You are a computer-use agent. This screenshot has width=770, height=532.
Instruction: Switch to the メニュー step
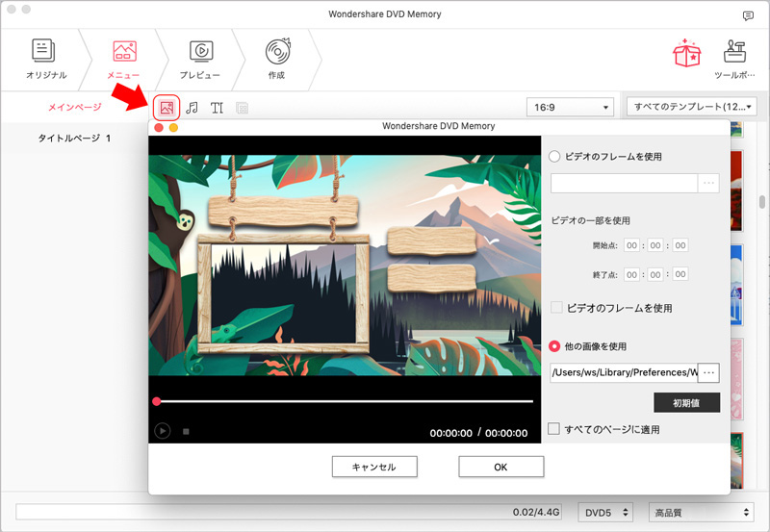click(x=124, y=60)
